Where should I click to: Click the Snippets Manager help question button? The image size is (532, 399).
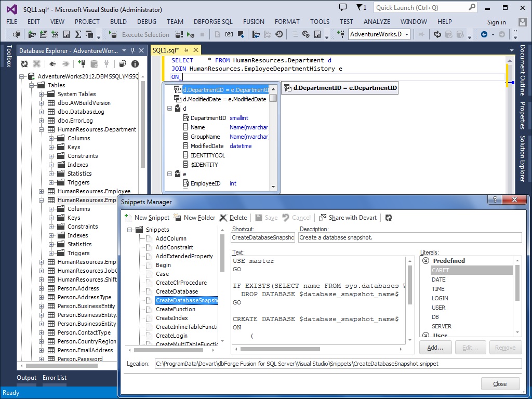pyautogui.click(x=495, y=199)
